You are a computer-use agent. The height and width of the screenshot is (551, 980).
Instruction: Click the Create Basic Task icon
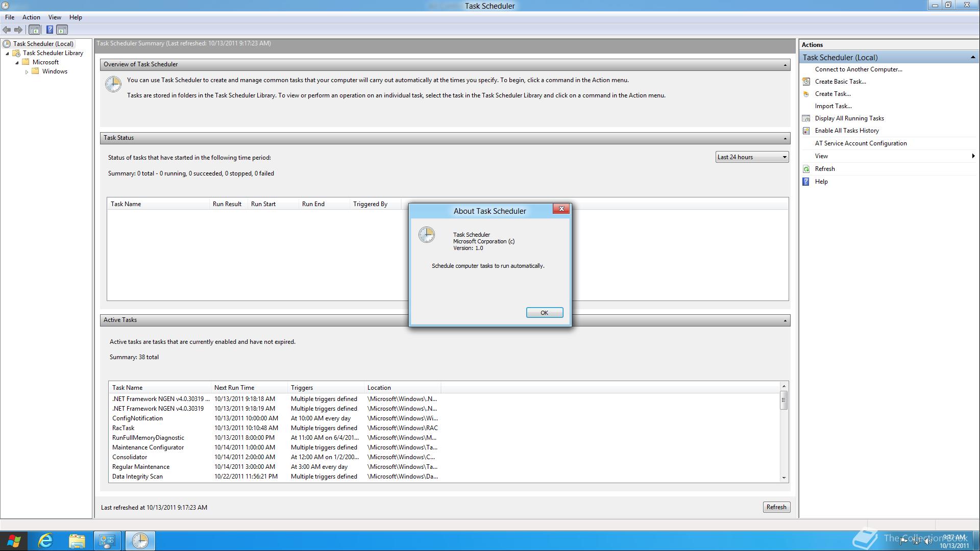coord(806,82)
